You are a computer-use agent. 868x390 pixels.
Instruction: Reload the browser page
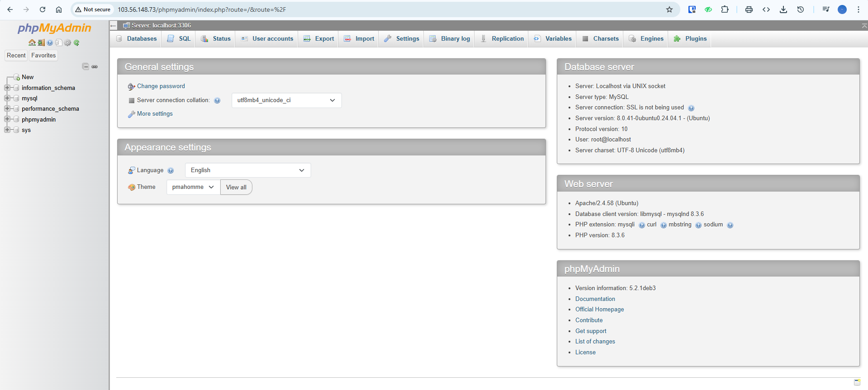coord(43,9)
